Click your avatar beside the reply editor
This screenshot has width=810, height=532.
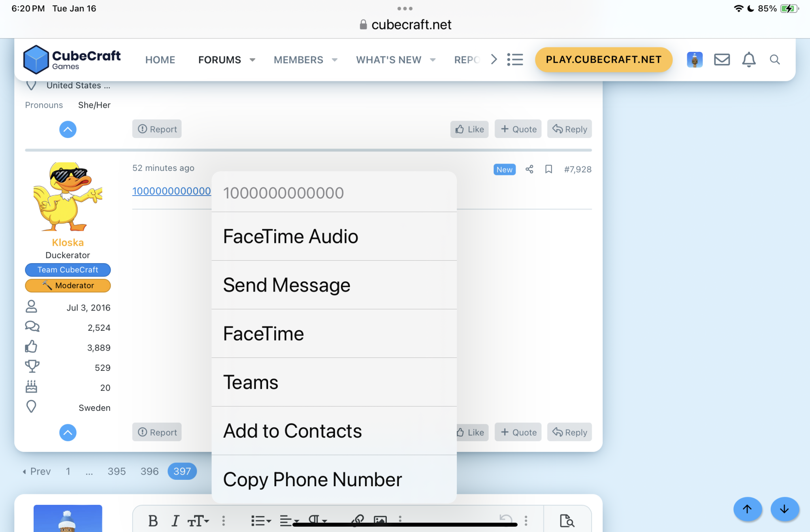(68, 518)
